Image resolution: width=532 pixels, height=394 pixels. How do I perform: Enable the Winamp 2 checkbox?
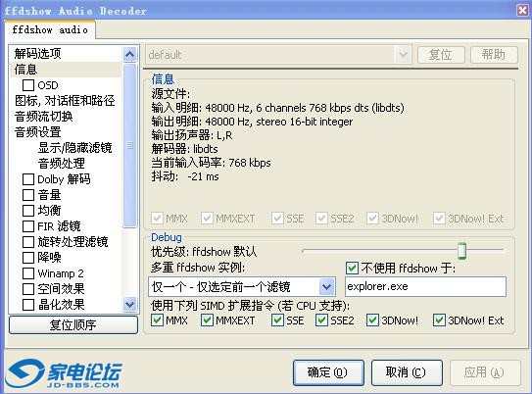(x=28, y=273)
